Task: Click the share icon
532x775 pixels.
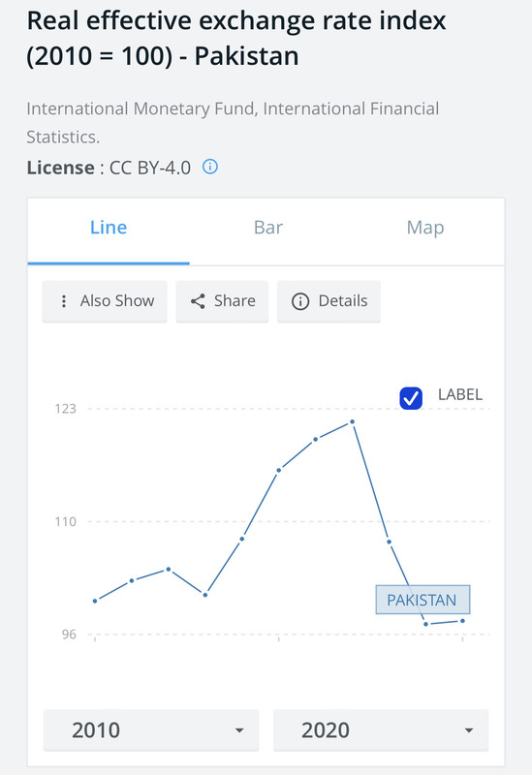Action: 198,301
